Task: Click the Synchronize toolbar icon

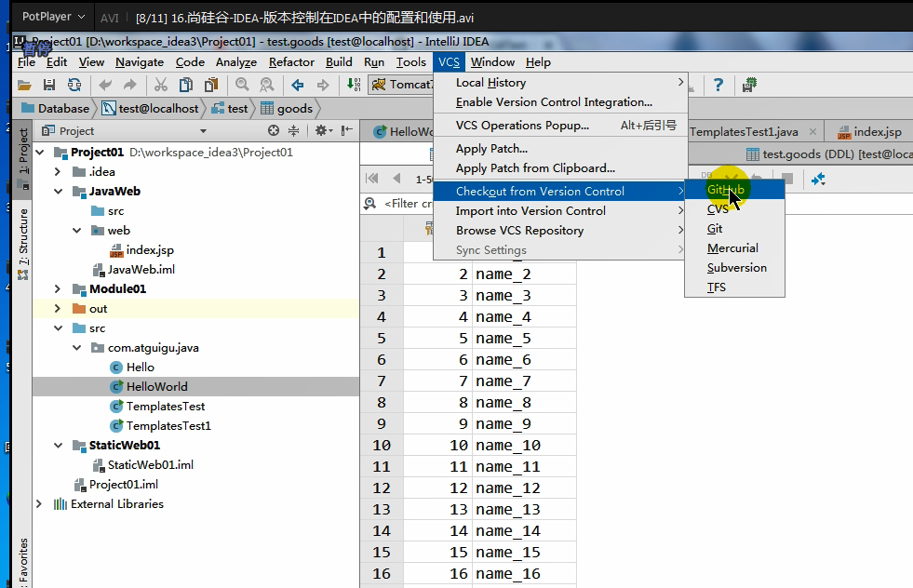Action: [x=74, y=85]
